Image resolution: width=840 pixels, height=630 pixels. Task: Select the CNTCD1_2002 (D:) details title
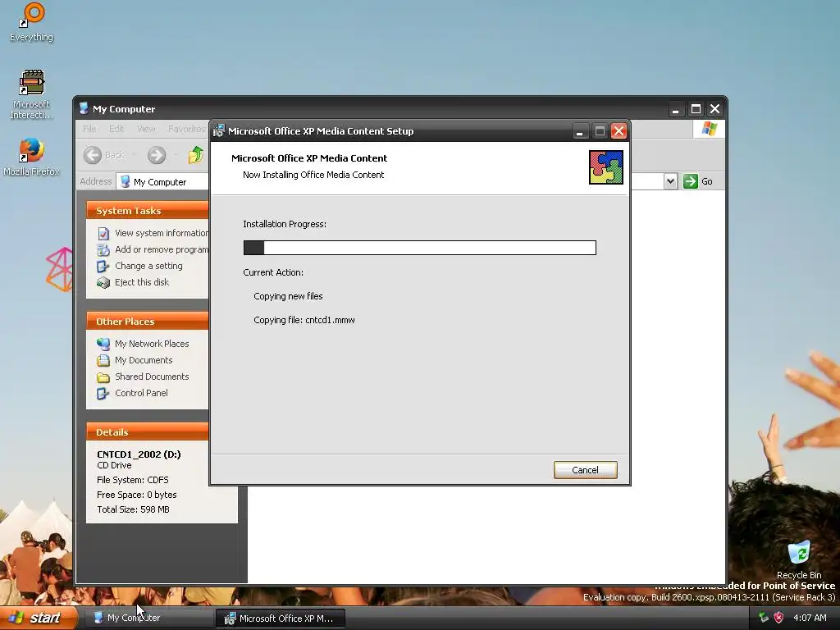(x=139, y=454)
